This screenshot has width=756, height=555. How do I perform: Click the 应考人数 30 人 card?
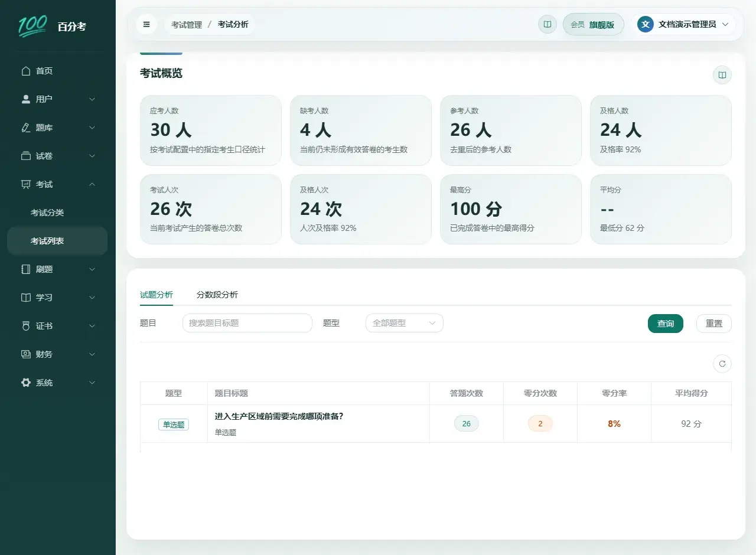coord(211,130)
